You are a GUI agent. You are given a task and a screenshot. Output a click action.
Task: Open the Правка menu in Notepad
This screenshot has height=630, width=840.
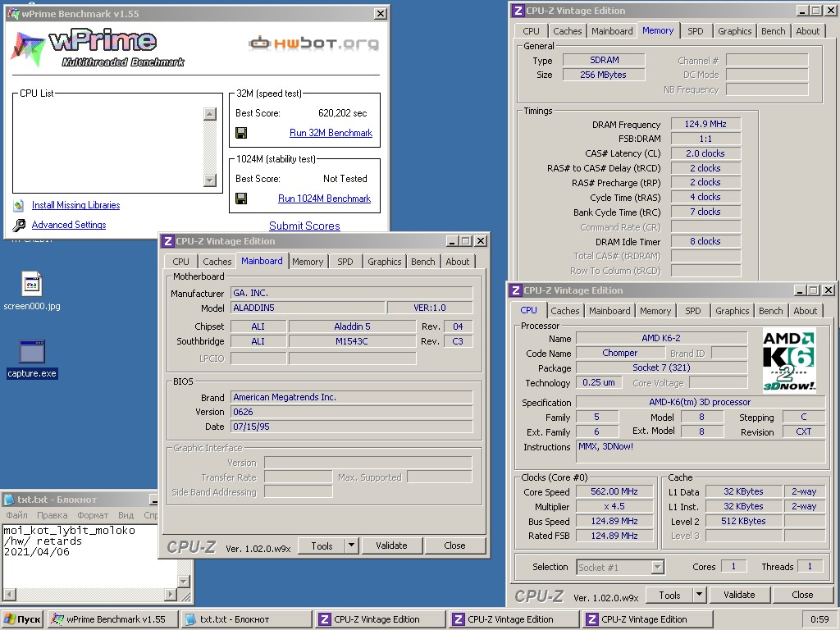[x=52, y=515]
